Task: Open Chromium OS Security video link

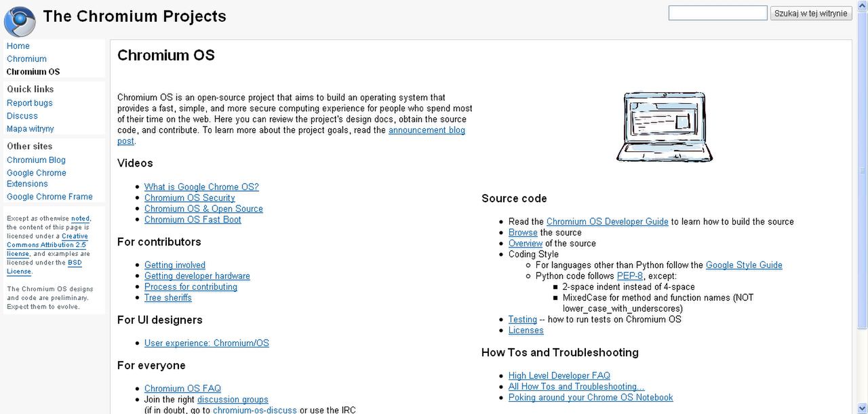Action: pos(190,198)
